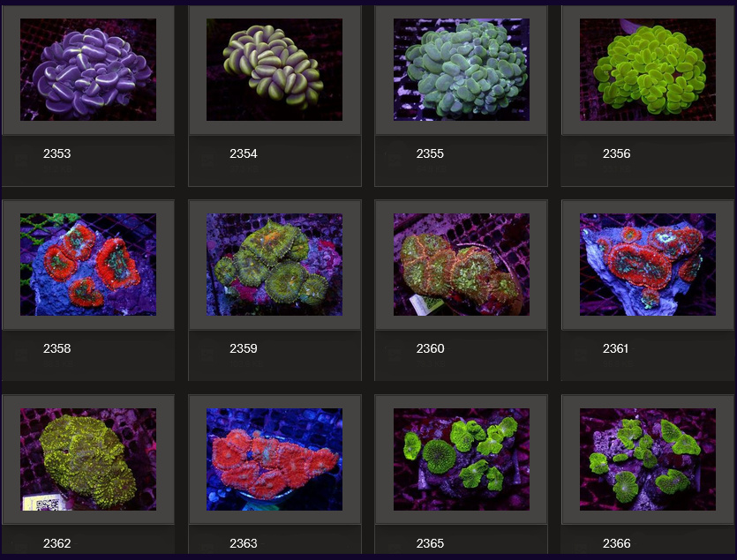Click the file name label 2361
This screenshot has width=737, height=560.
pos(616,348)
